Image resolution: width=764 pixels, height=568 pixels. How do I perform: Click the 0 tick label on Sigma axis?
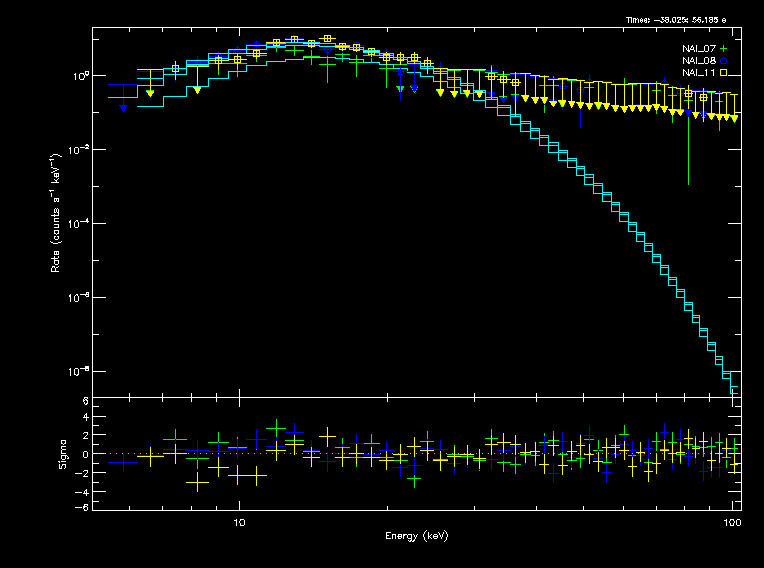click(85, 454)
